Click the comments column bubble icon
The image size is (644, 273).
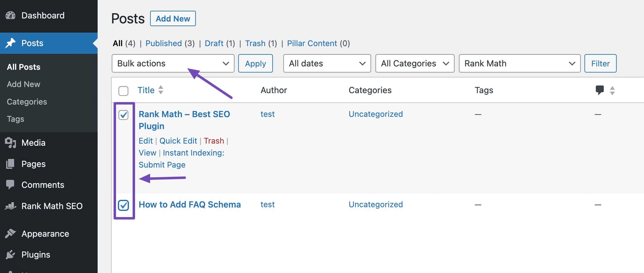point(599,90)
